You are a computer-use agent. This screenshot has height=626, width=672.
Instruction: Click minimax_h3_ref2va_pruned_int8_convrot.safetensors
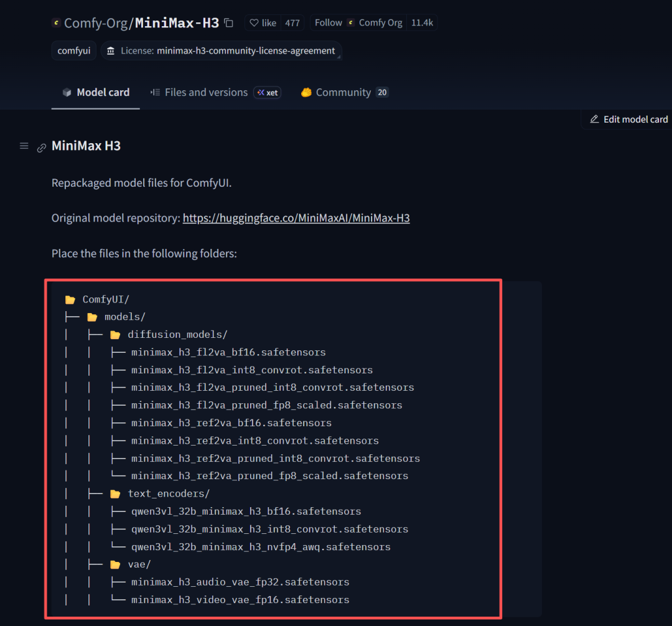click(x=276, y=459)
